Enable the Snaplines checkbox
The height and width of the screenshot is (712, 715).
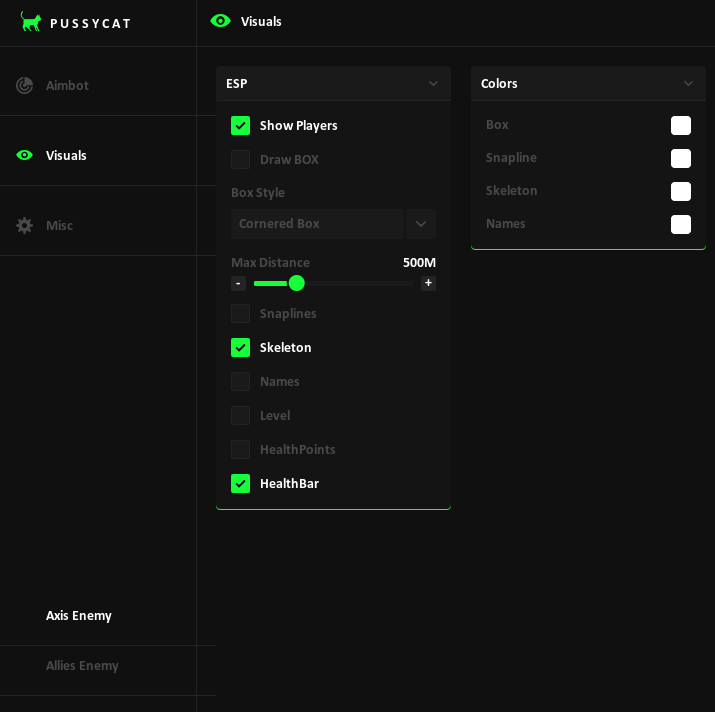[x=241, y=314]
